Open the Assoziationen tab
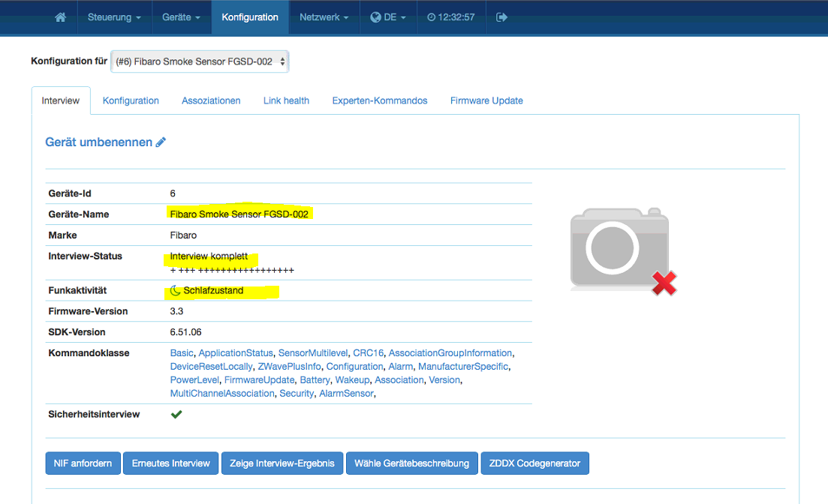This screenshot has width=828, height=504. [211, 100]
